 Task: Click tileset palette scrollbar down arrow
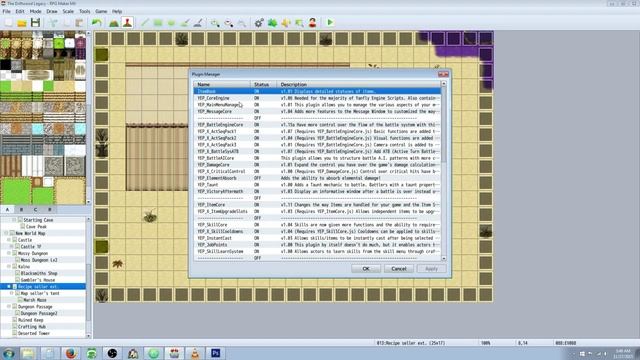tap(88, 202)
